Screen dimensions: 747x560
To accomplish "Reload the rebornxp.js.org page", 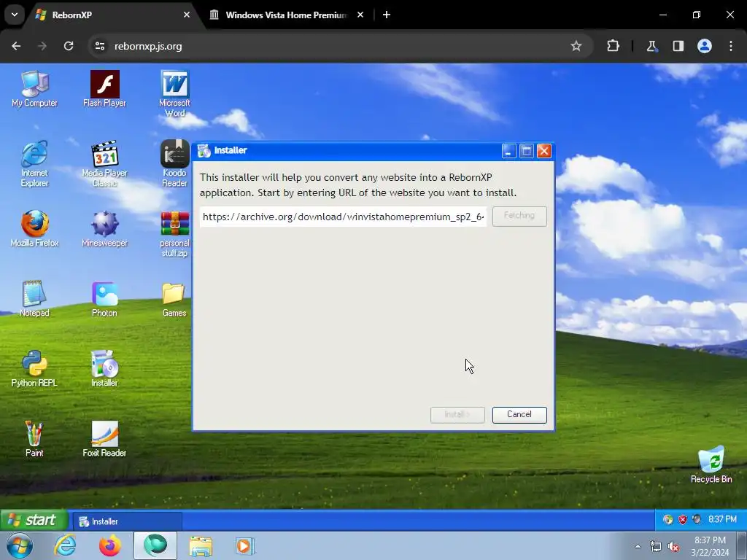I will (x=69, y=46).
